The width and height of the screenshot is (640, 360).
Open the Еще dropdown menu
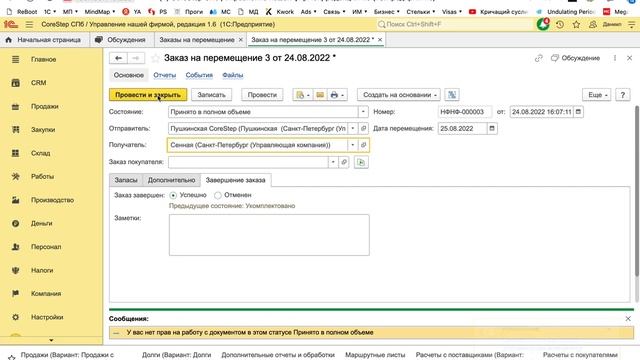[597, 95]
